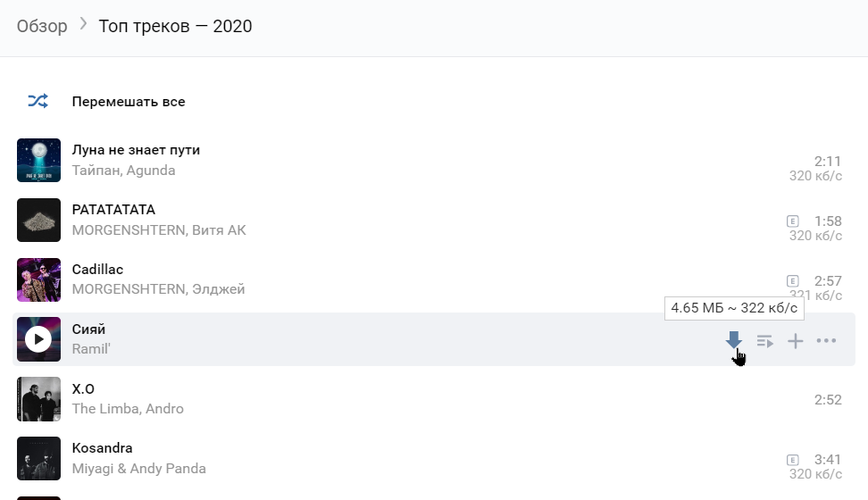The height and width of the screenshot is (500, 868).
Task: Click the shuffle all icon
Action: (38, 101)
